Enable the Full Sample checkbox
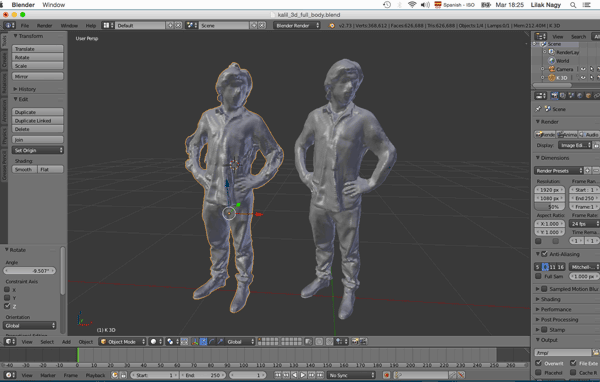The image size is (600, 382). tap(538, 276)
